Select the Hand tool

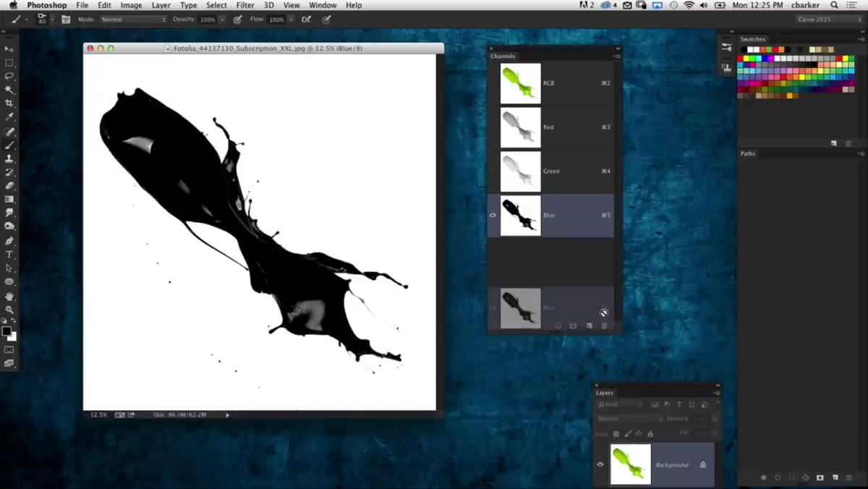coord(9,296)
